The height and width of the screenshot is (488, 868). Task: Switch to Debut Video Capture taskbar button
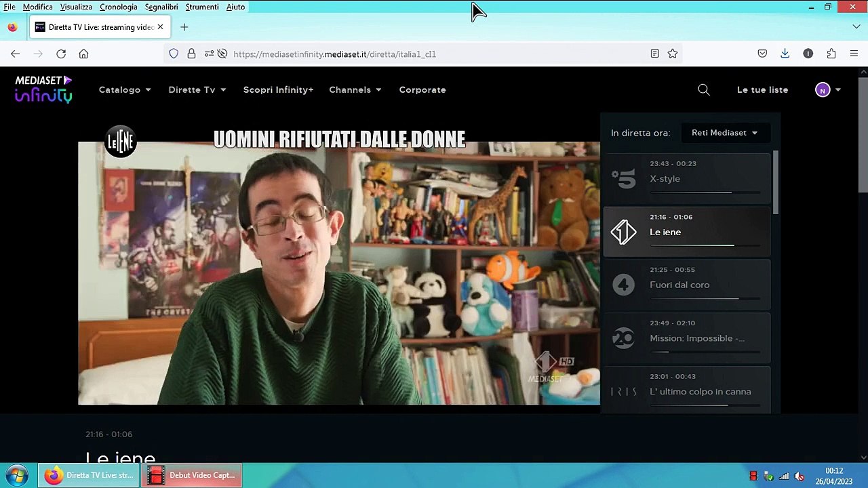tap(192, 475)
